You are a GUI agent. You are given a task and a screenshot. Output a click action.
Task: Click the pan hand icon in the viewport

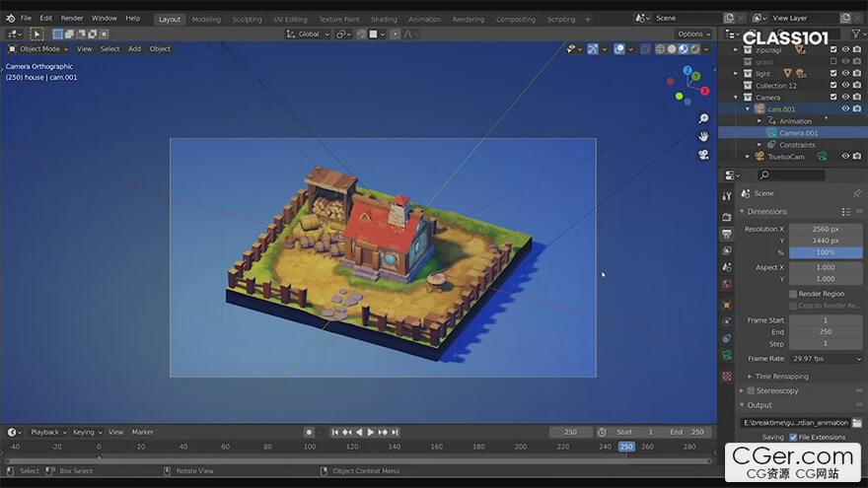point(703,136)
